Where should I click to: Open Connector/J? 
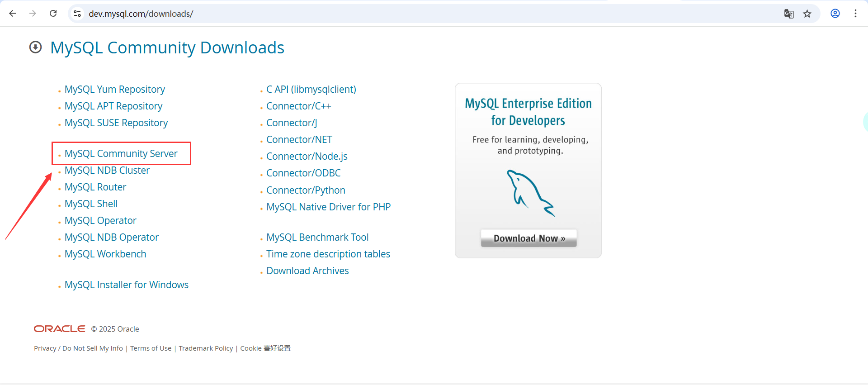coord(292,123)
